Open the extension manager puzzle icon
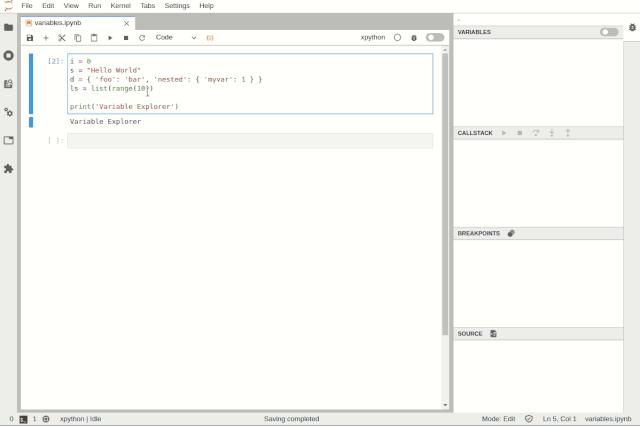640x426 pixels. (9, 169)
